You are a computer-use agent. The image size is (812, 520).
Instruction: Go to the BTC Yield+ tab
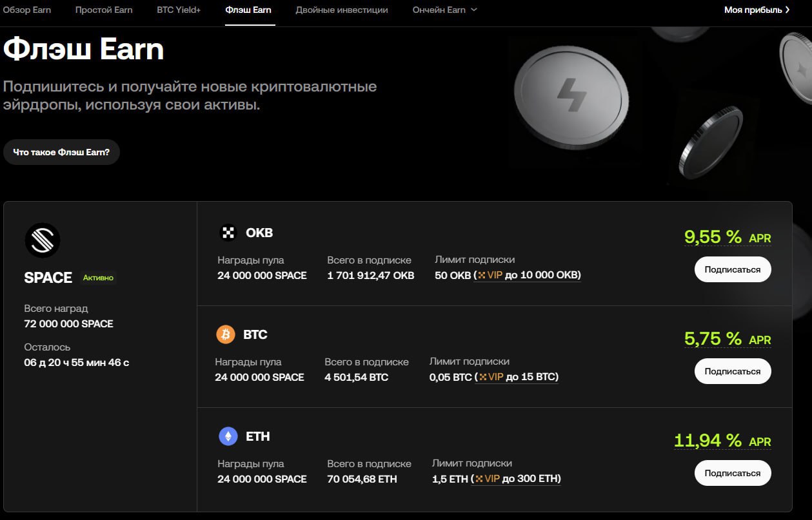[x=179, y=10]
